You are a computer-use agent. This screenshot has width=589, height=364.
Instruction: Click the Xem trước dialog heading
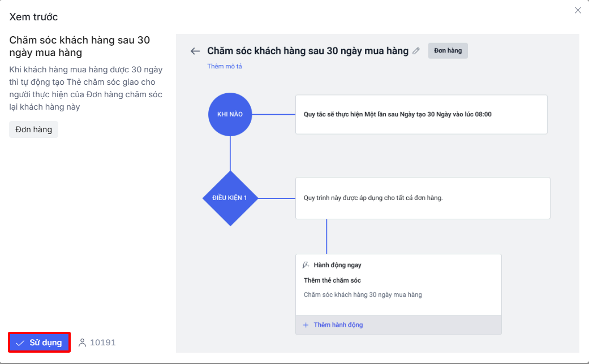coord(33,17)
